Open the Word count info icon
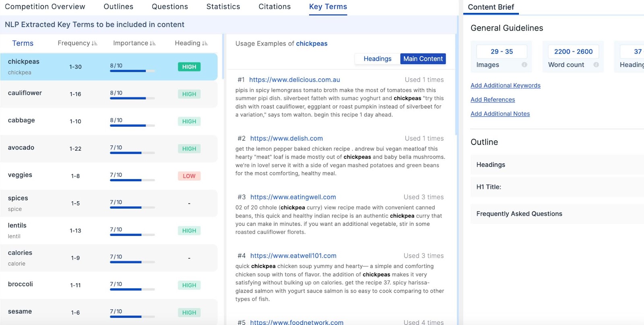 [x=596, y=65]
